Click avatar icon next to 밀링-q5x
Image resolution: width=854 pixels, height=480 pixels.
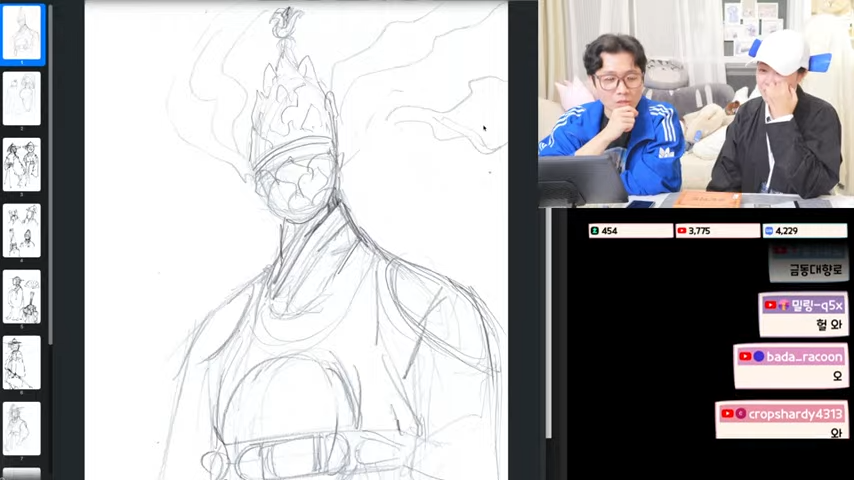click(x=783, y=305)
